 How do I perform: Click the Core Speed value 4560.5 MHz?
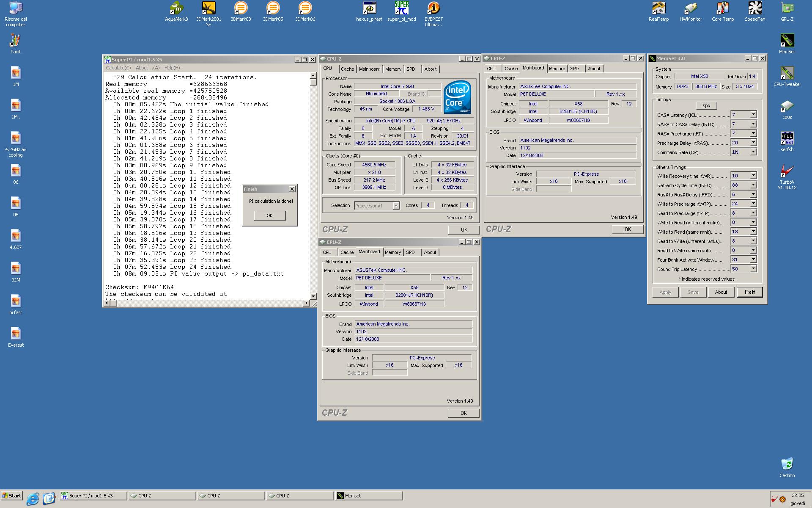coord(374,165)
